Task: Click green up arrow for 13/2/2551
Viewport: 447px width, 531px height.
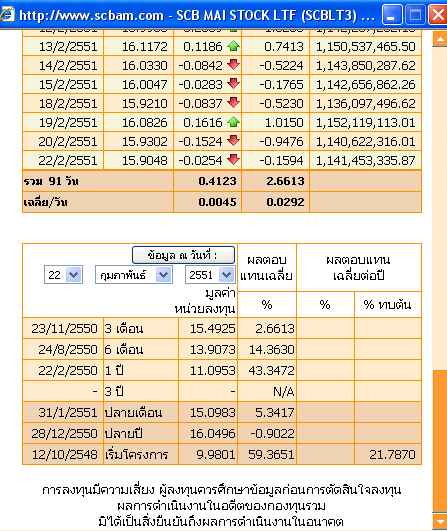Action: (233, 46)
